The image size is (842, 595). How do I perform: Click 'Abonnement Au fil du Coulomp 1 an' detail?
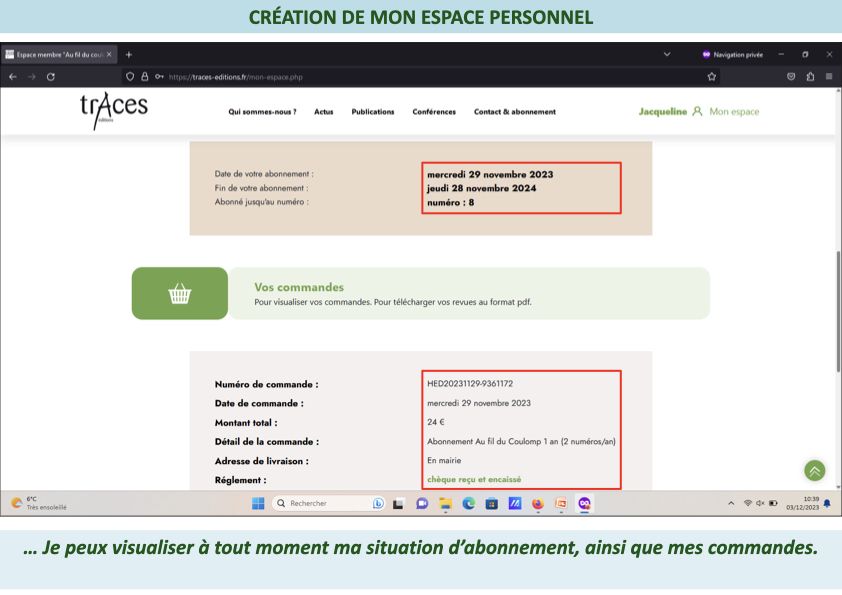point(521,441)
